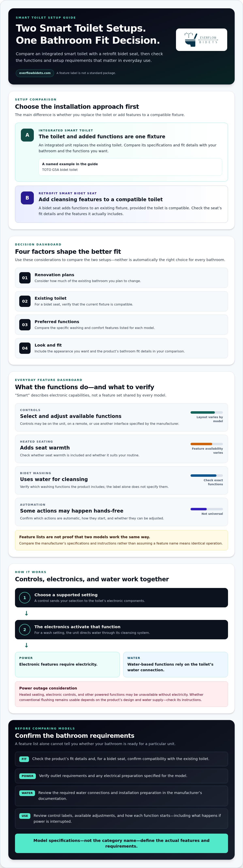Click the 02 Existing toilet badge
Screen dimensions: 243x868
[25, 301]
